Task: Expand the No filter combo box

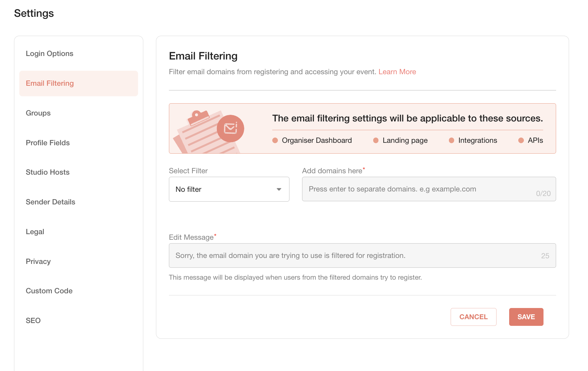Action: 229,189
